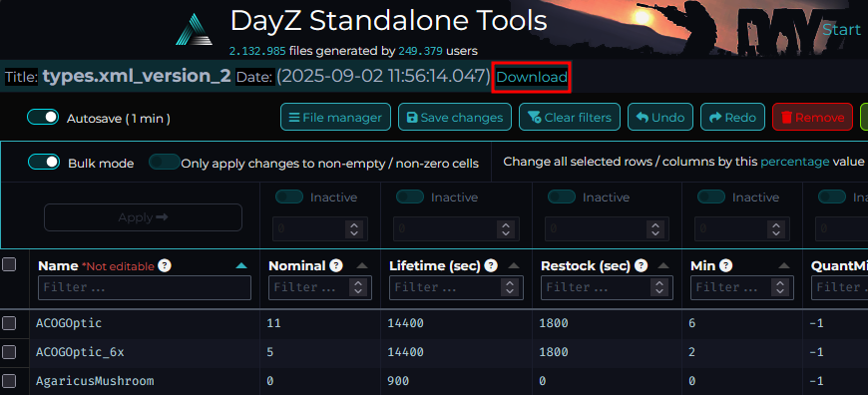Screen dimensions: 868x395
Task: Click the Undo button
Action: (659, 118)
